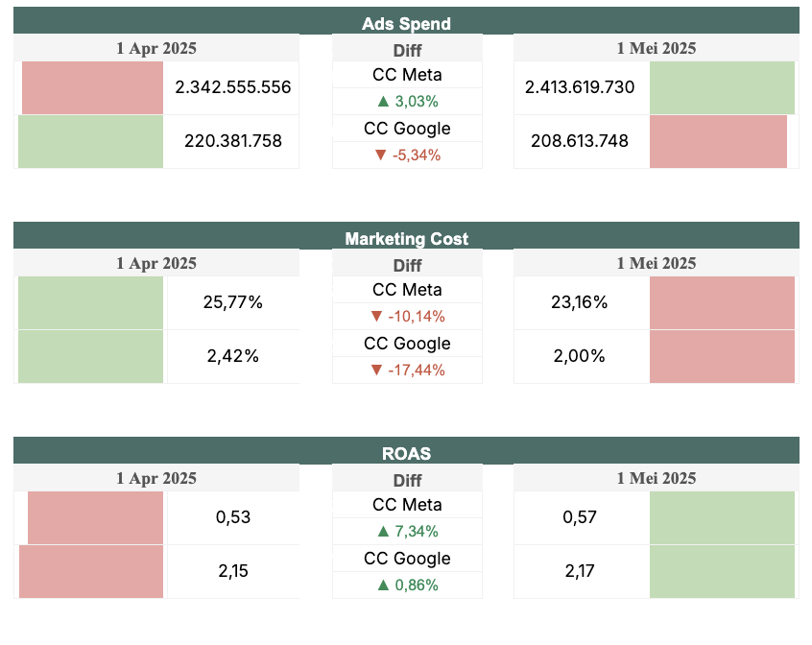This screenshot has width=812, height=645.
Task: Click the ROAS section header
Action: pos(406,453)
